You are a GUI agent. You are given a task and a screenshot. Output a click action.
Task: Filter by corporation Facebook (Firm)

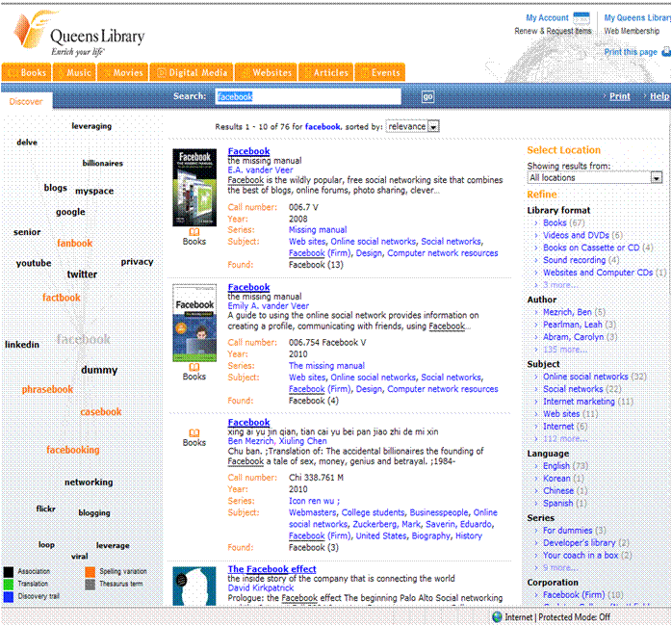tap(583, 595)
